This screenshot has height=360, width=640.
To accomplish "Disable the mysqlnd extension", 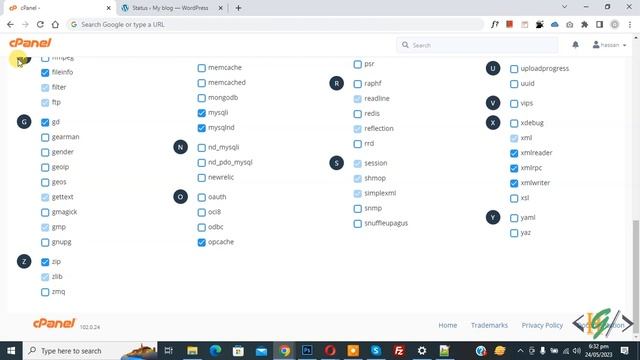I will [202, 128].
